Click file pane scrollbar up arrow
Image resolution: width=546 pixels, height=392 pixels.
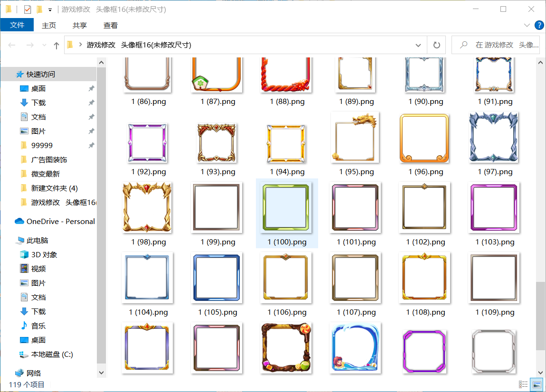click(540, 63)
